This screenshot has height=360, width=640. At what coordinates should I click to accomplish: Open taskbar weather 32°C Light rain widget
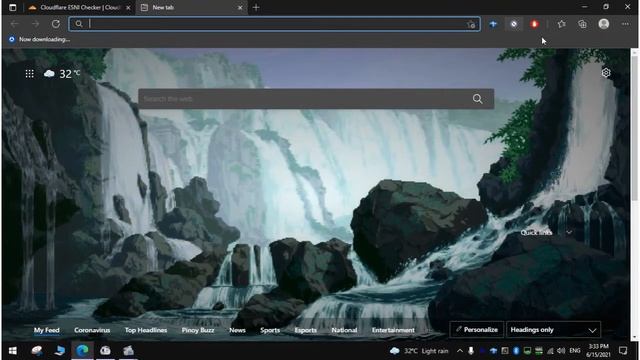click(419, 351)
